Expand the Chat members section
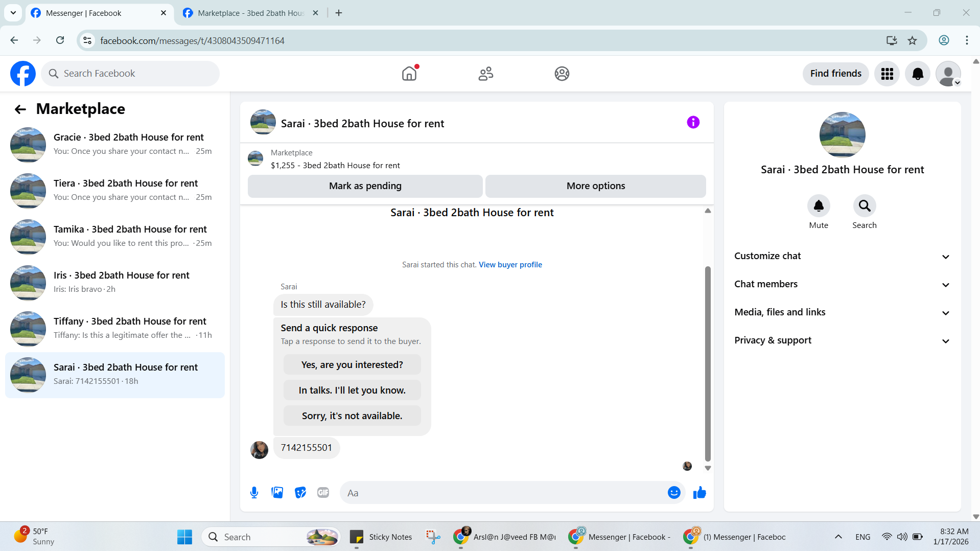Screen dimensions: 980x551 [x=842, y=284]
